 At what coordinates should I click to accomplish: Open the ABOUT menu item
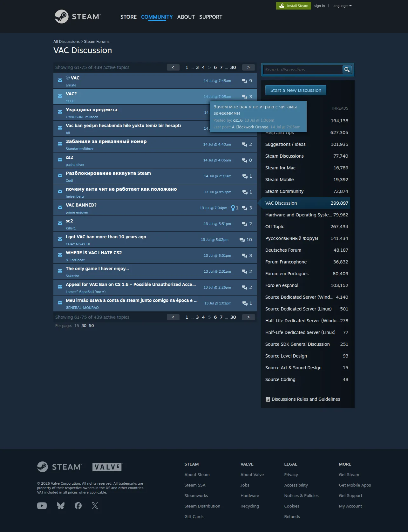click(186, 17)
